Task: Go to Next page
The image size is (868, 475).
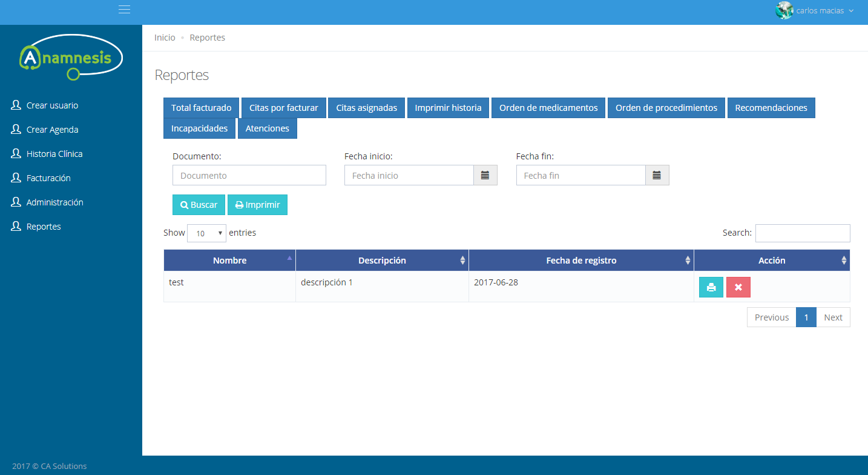Action: coord(833,317)
